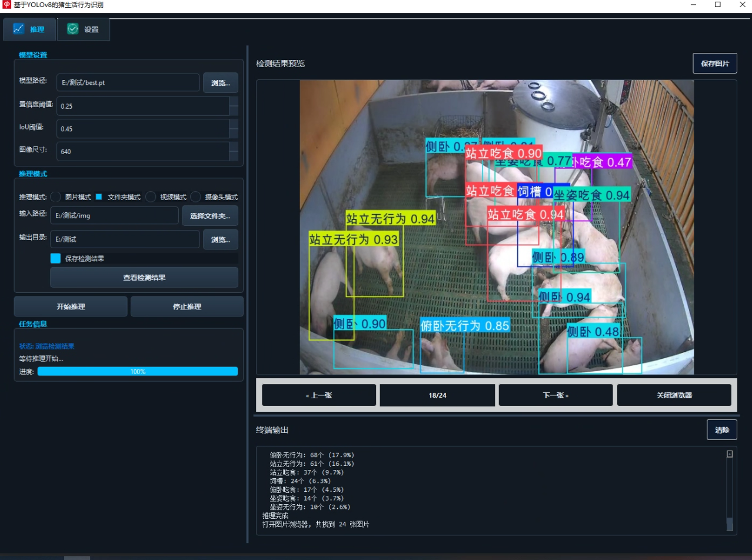
Task: Click the 18/24 image counter
Action: (437, 395)
